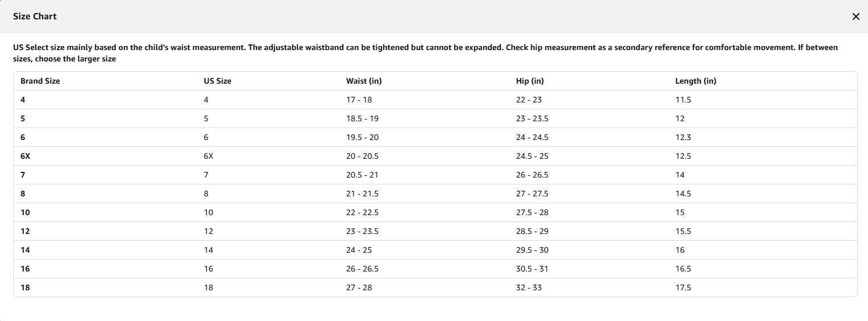
Task: Click length value 16
Action: click(x=680, y=250)
